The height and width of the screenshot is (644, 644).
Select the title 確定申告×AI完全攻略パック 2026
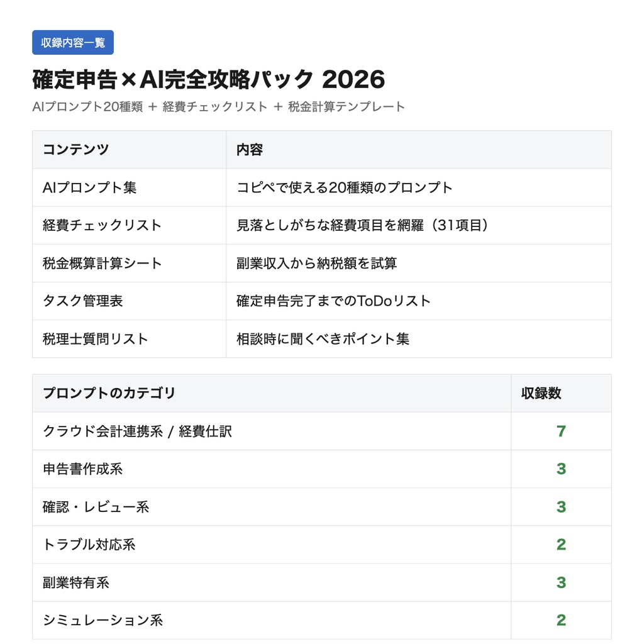coord(209,79)
